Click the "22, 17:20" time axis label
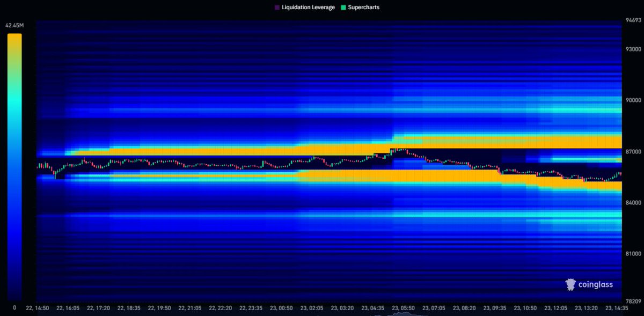This screenshot has height=316, width=644. [x=99, y=308]
